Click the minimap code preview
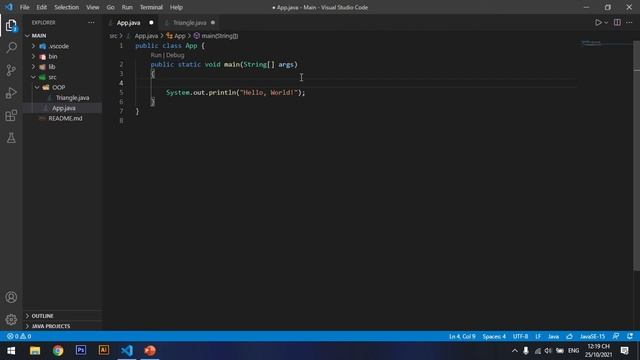Image resolution: width=640 pixels, height=360 pixels. [x=591, y=43]
